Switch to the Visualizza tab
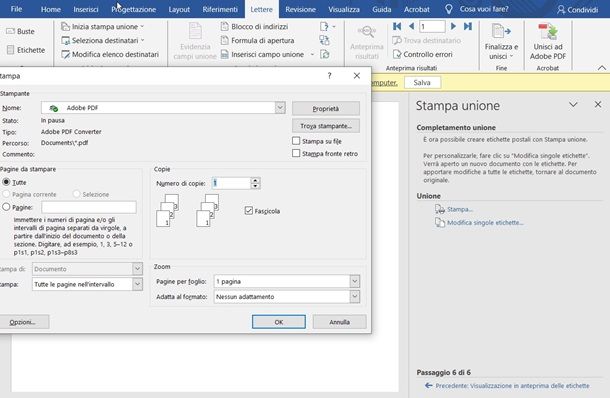Viewport: 610px width, 398px height. 344,9
